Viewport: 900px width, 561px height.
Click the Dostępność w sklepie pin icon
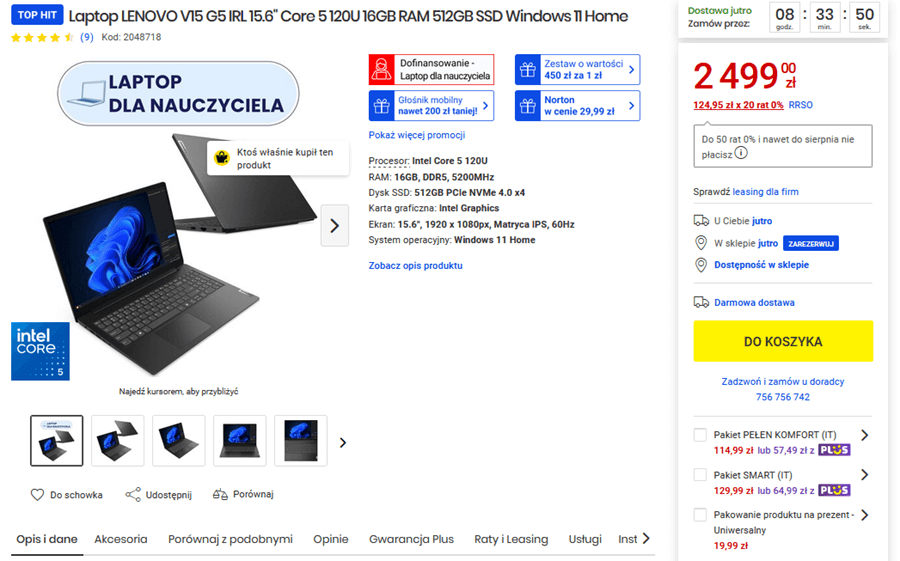pyautogui.click(x=701, y=265)
